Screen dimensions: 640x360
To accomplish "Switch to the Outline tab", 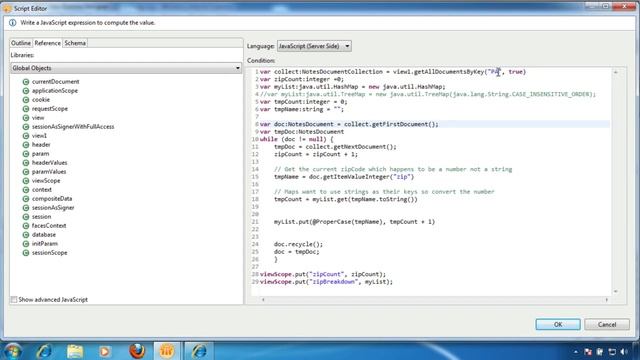I will [x=20, y=43].
